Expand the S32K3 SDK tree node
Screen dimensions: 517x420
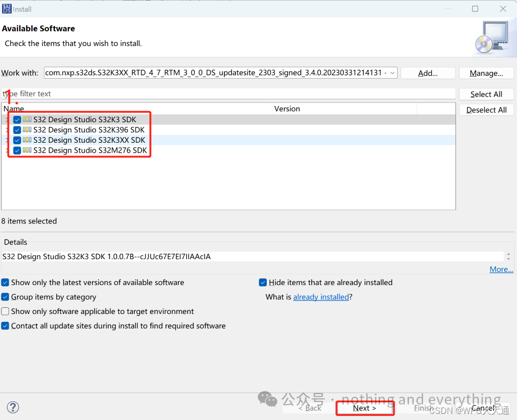point(7,120)
